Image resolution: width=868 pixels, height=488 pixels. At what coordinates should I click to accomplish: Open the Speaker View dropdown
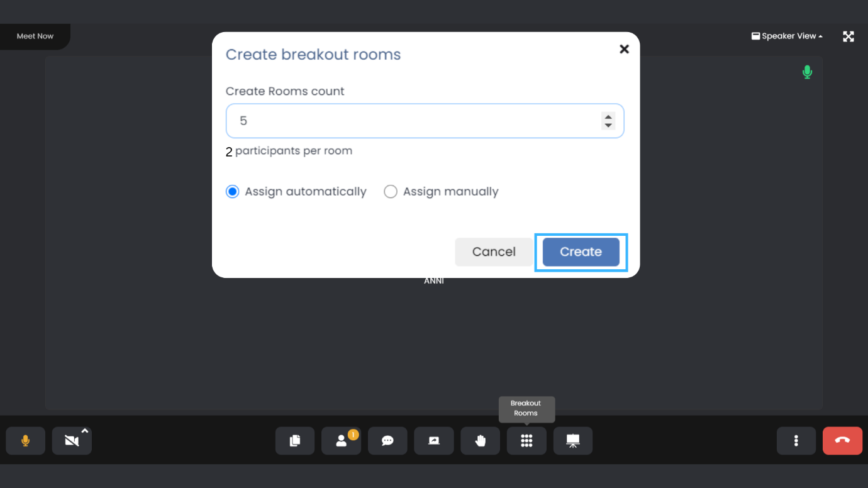tap(787, 36)
